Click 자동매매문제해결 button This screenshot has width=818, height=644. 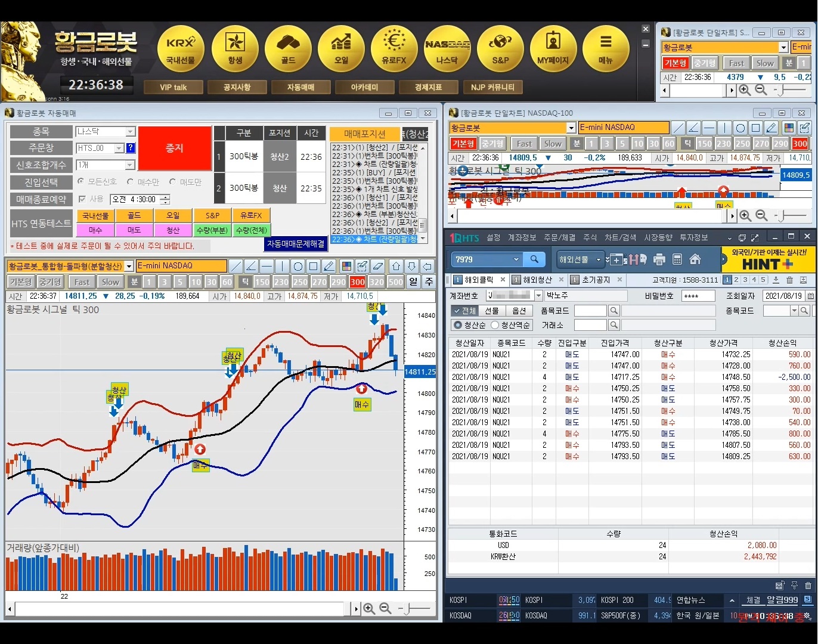296,244
